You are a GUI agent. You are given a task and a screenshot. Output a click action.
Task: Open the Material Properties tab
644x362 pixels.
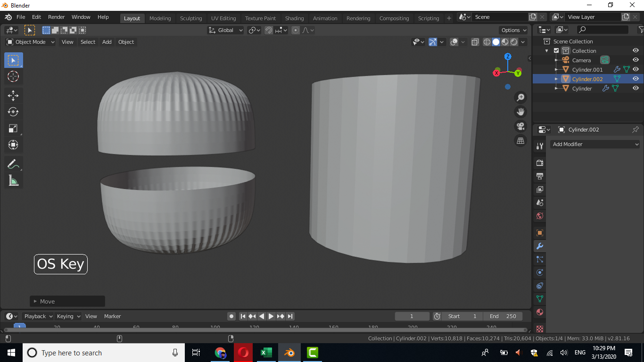tap(539, 312)
